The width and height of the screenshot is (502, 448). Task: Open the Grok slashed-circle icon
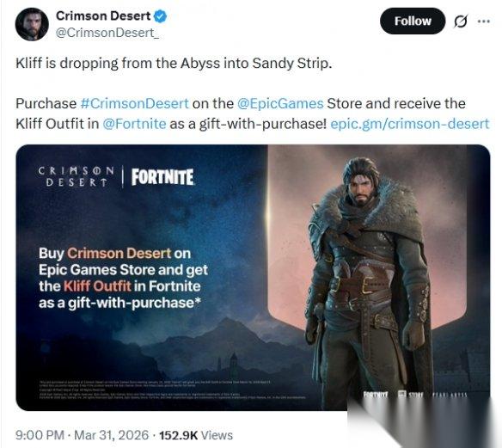pyautogui.click(x=461, y=21)
